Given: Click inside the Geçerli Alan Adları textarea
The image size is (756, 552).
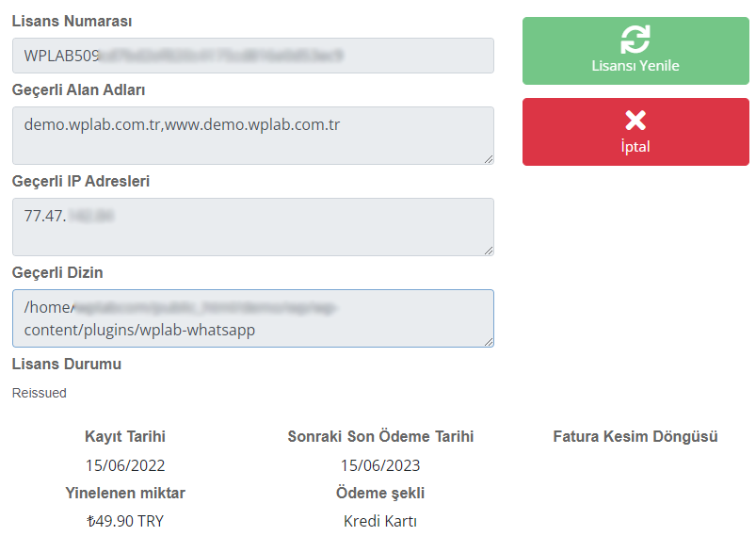Looking at the screenshot, I should click(253, 136).
